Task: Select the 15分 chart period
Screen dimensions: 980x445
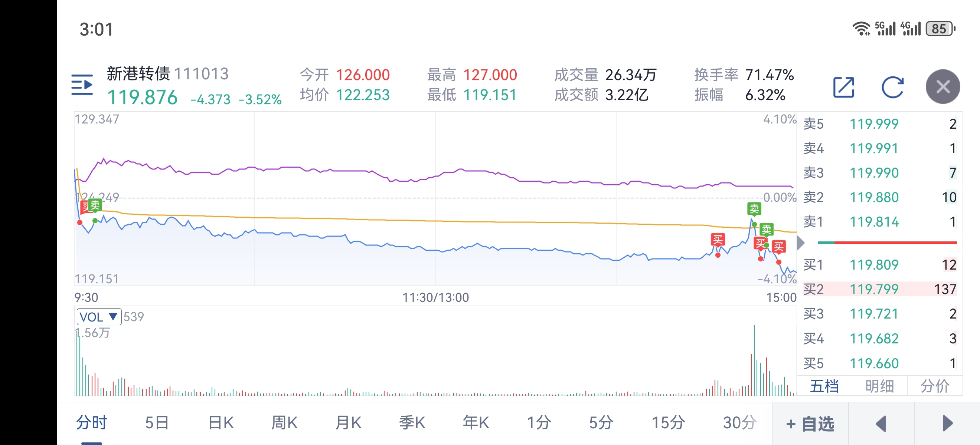Action: (x=668, y=423)
